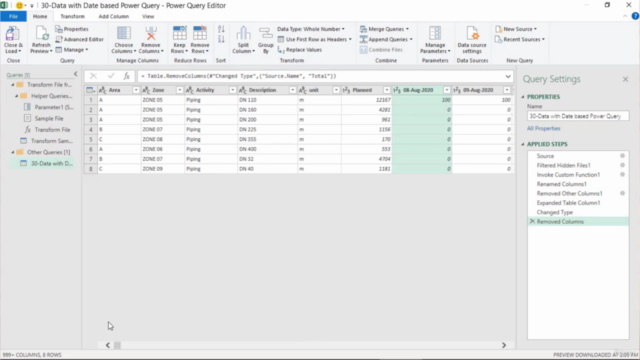640x360 pixels.
Task: Open the Data Type: Whole Number dropdown
Action: coord(311,29)
